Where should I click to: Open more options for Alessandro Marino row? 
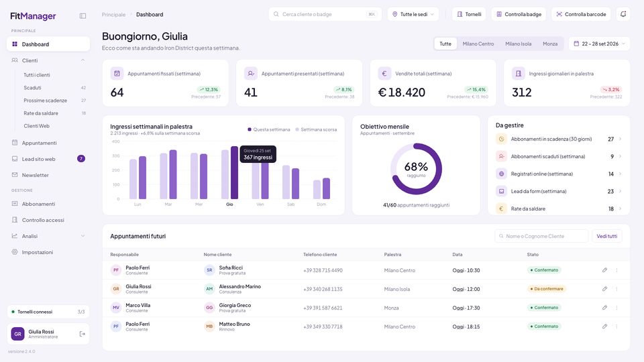coord(616,289)
